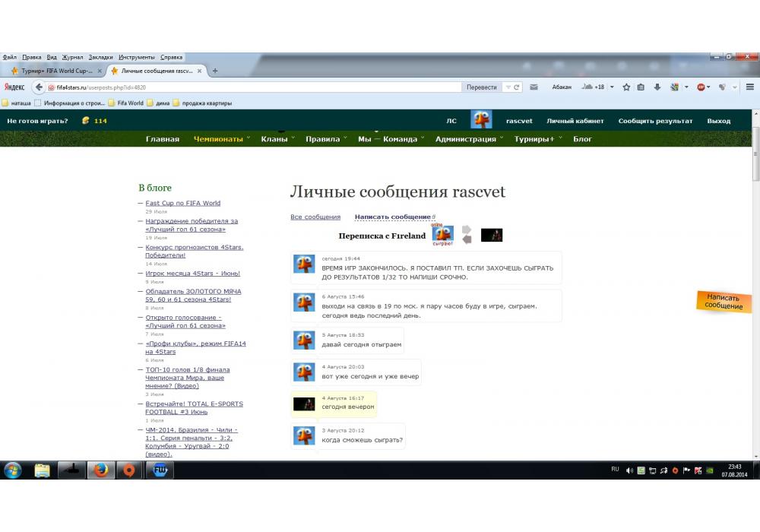This screenshot has width=760, height=532.
Task: Click the mail envelope icon in toolbar
Action: 534,87
